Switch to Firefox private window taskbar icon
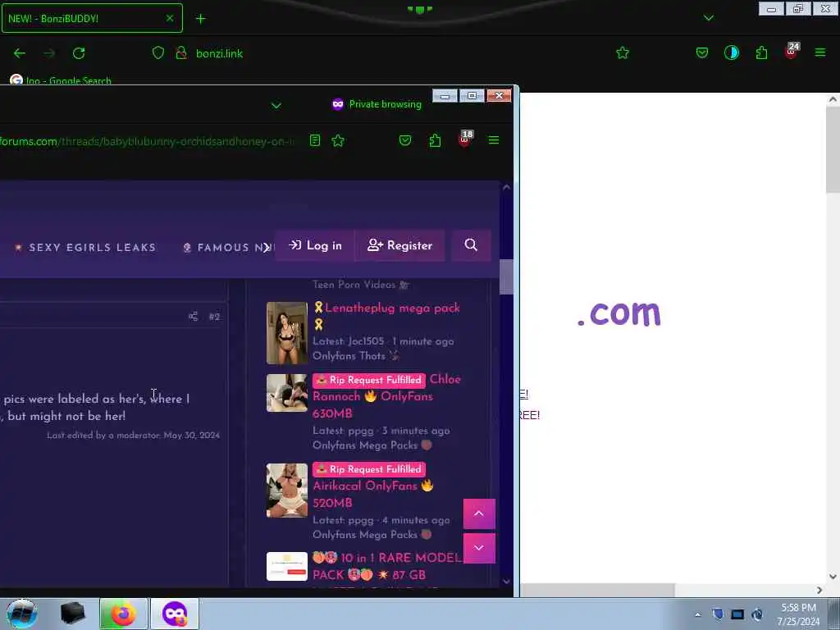This screenshot has height=630, width=840. coord(175,614)
